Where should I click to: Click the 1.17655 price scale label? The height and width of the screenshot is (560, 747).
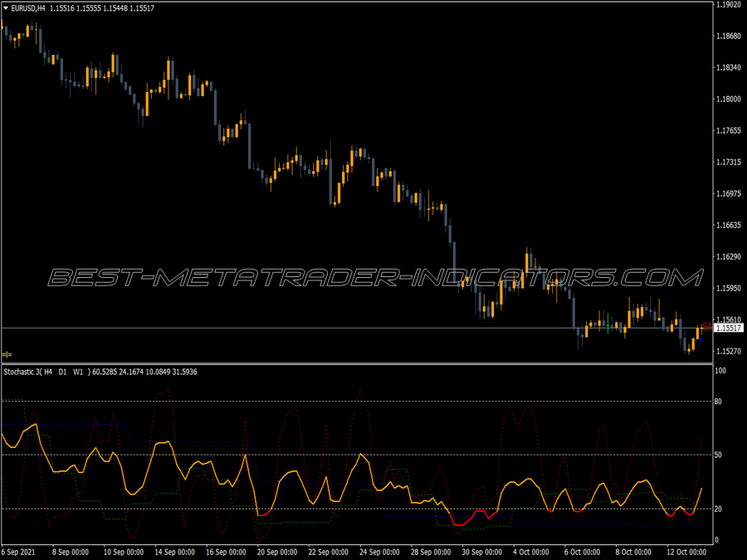pos(729,130)
